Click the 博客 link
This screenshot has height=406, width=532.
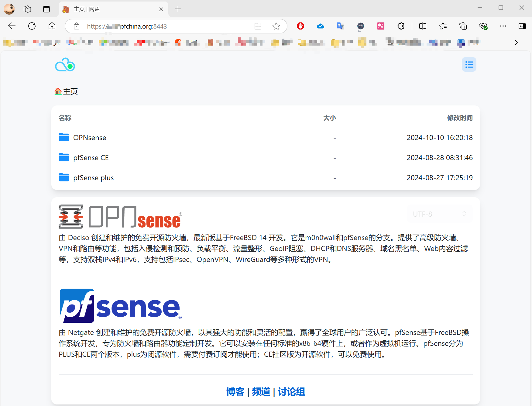pyautogui.click(x=235, y=392)
